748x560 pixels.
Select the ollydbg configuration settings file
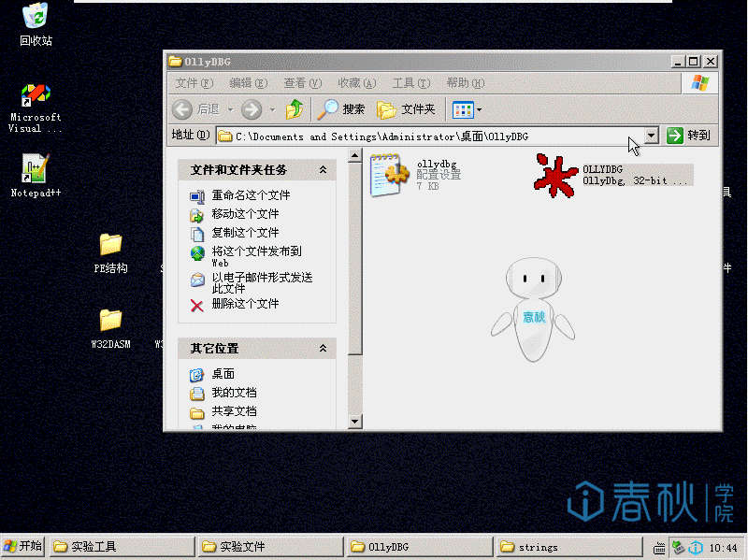[x=390, y=176]
